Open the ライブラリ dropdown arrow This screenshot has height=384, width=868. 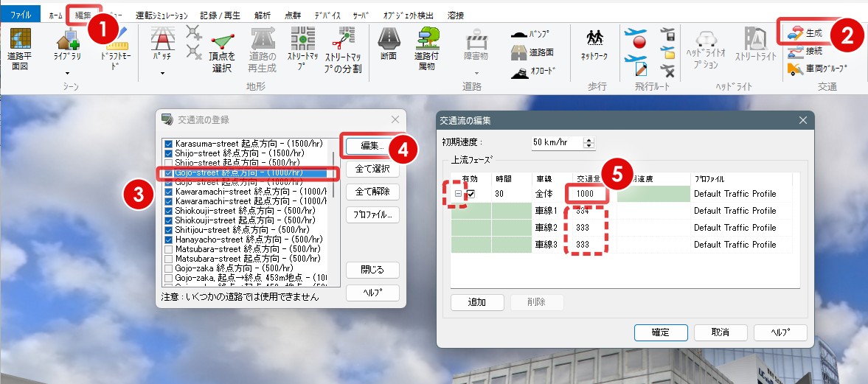(x=67, y=73)
